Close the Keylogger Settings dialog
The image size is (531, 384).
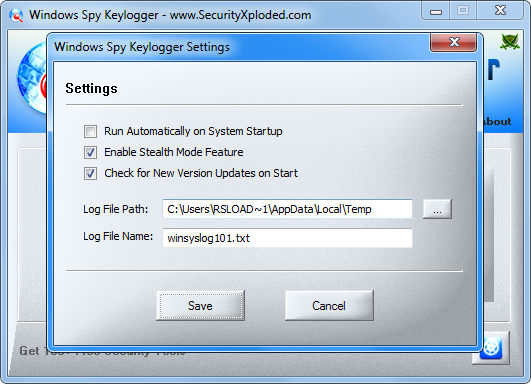[453, 42]
